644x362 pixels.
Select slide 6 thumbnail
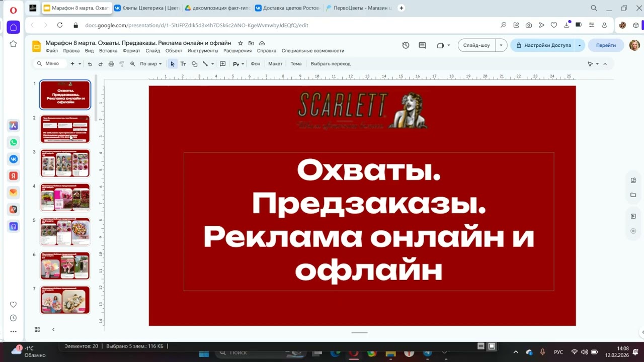point(65,266)
